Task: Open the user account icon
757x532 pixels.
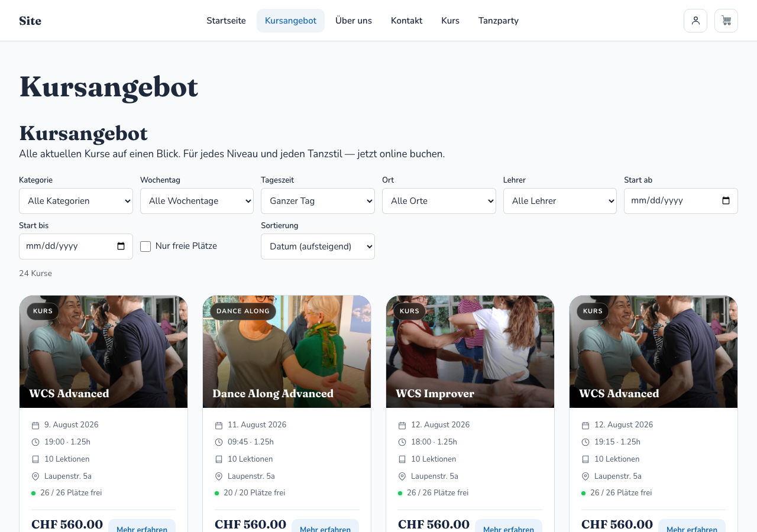Action: 695,21
